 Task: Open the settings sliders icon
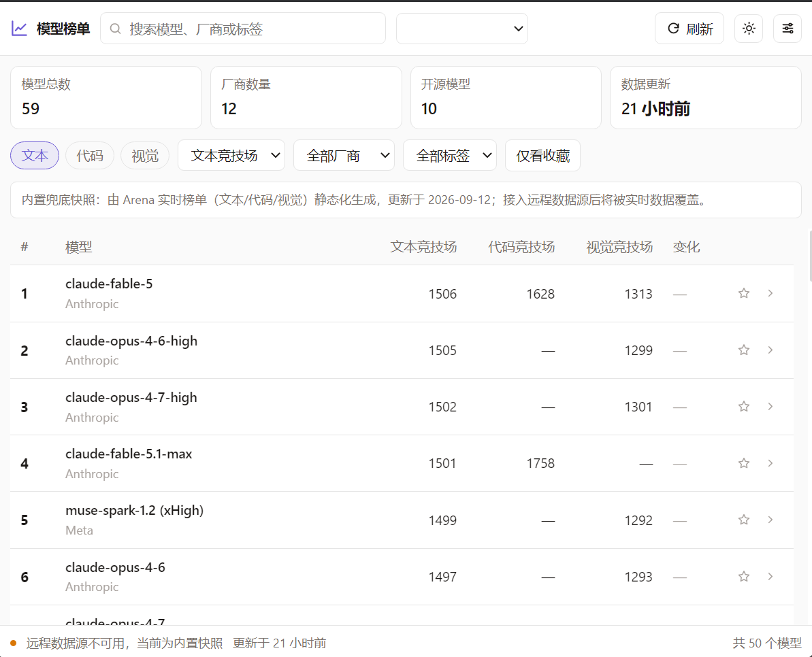(x=787, y=29)
